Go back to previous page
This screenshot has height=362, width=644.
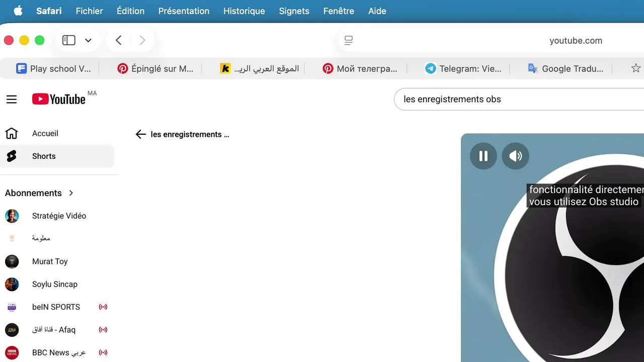(x=119, y=40)
